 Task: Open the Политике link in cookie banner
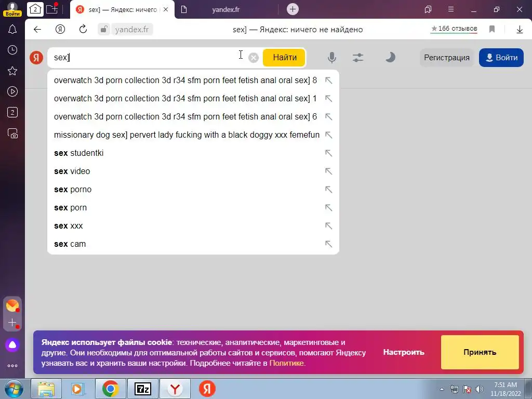(x=286, y=363)
